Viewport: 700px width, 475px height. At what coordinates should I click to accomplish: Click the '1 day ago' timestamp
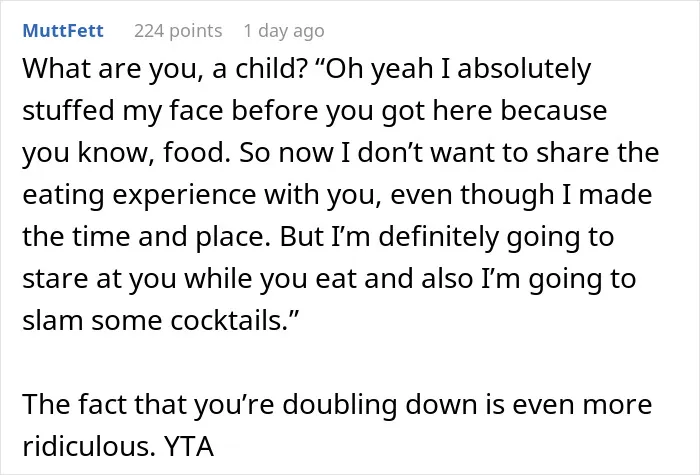pos(284,31)
